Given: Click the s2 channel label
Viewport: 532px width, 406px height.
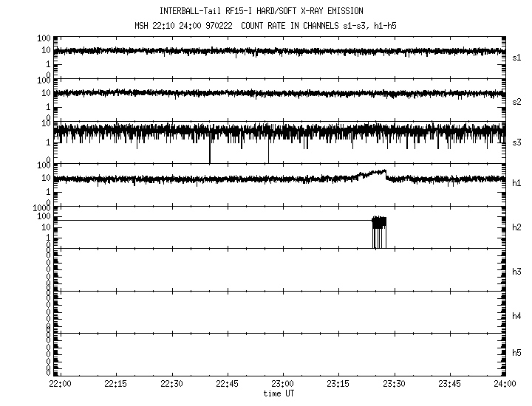Looking at the screenshot, I should tap(516, 101).
